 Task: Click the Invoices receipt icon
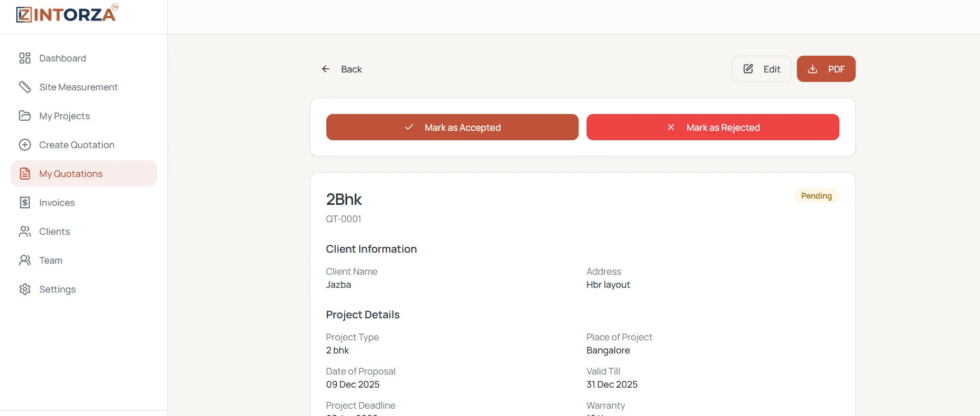click(25, 202)
